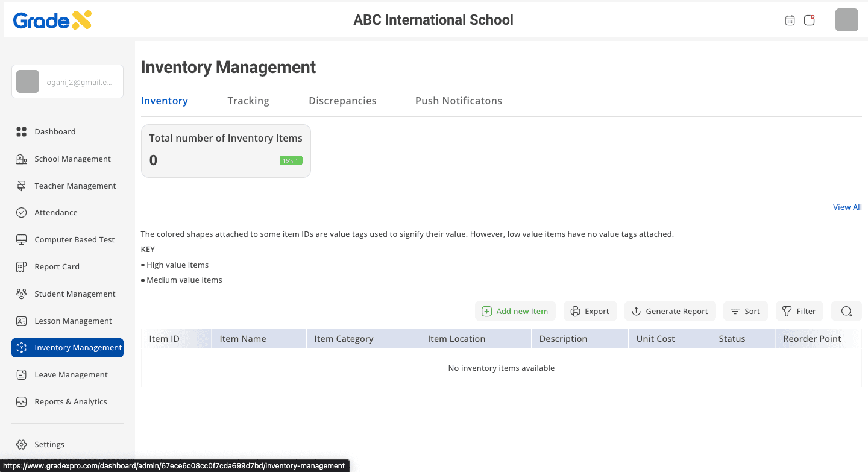
Task: Click the Dashboard grid icon
Action: (22, 132)
